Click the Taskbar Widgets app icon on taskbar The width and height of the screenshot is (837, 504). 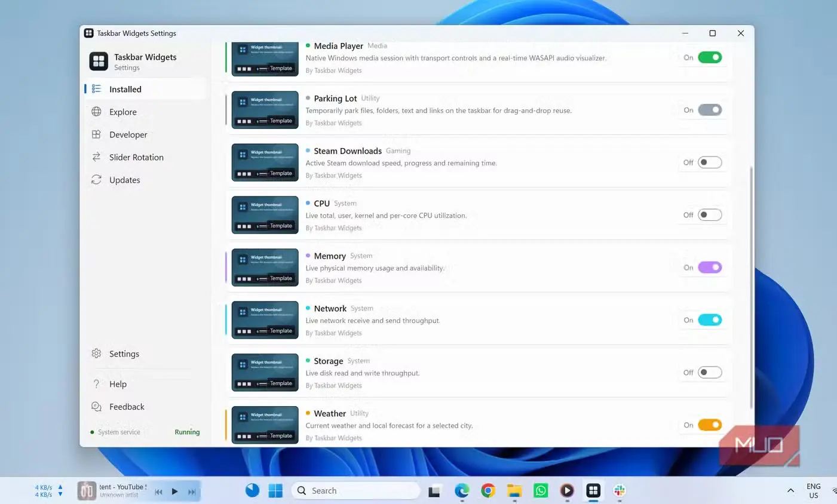coord(593,491)
